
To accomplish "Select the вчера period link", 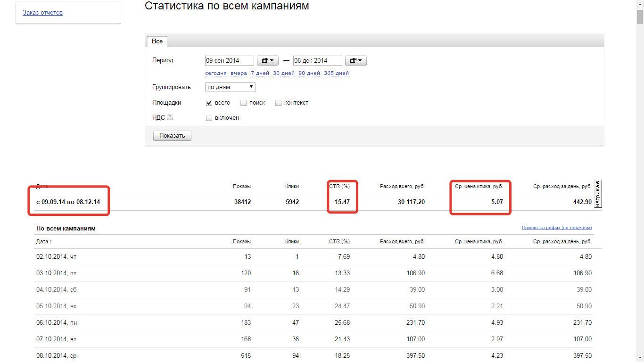I will click(239, 73).
